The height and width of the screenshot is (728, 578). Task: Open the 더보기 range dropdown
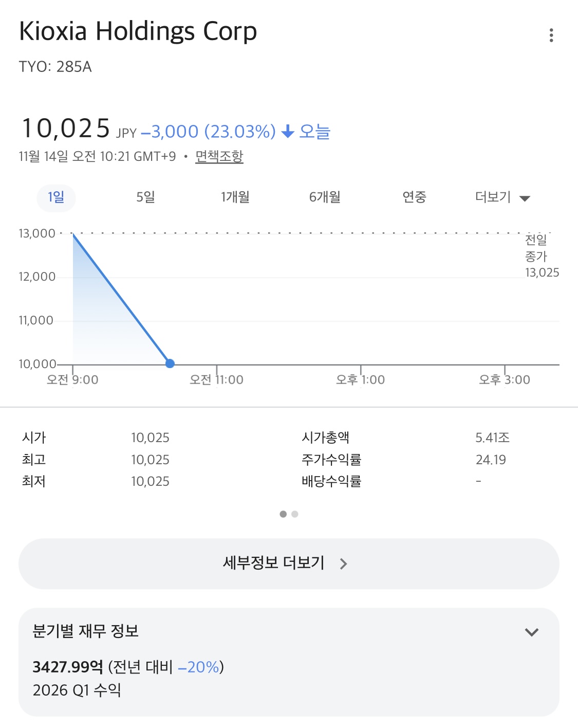(x=502, y=197)
